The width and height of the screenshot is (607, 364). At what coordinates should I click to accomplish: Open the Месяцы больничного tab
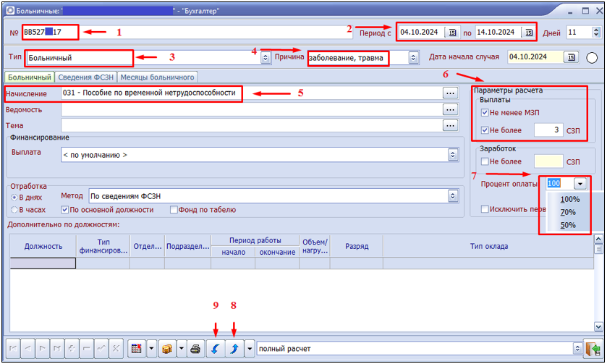(x=157, y=77)
